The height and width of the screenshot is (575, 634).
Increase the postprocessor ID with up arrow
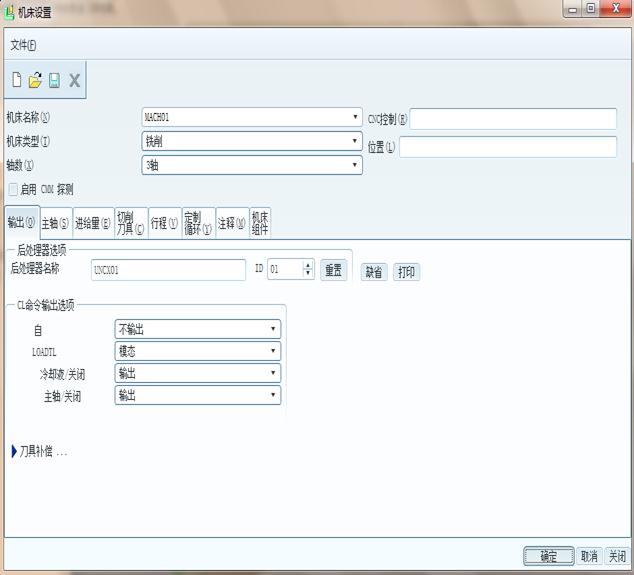308,265
